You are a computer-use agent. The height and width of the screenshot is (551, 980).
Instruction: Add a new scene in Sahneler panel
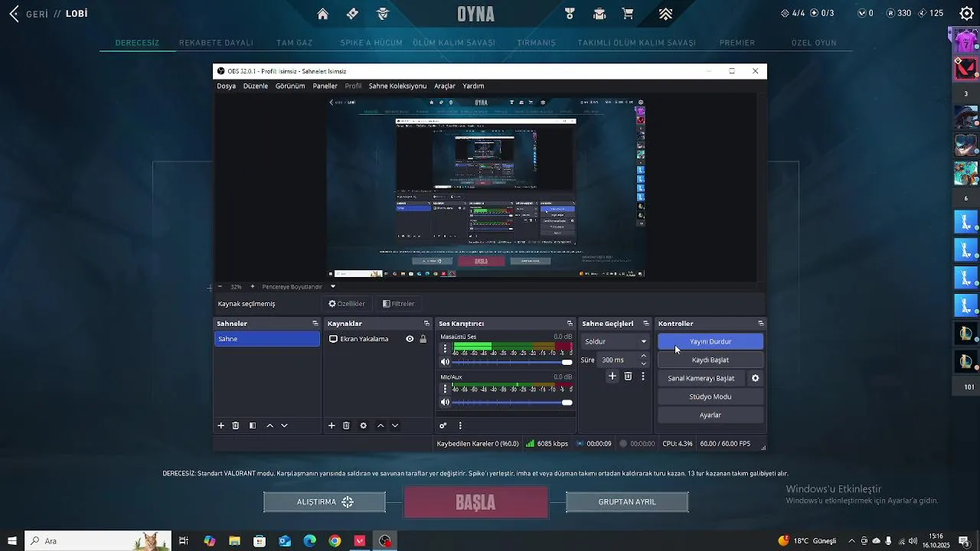pyautogui.click(x=221, y=425)
